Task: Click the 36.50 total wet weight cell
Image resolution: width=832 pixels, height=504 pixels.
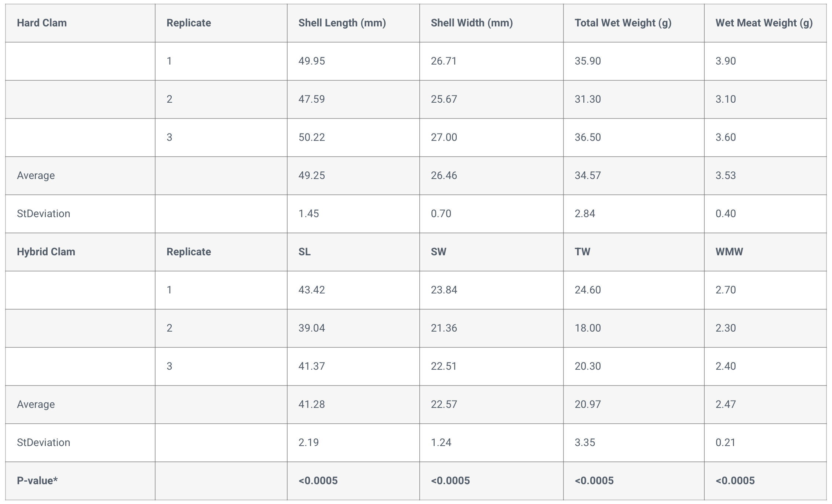Action: pyautogui.click(x=588, y=137)
